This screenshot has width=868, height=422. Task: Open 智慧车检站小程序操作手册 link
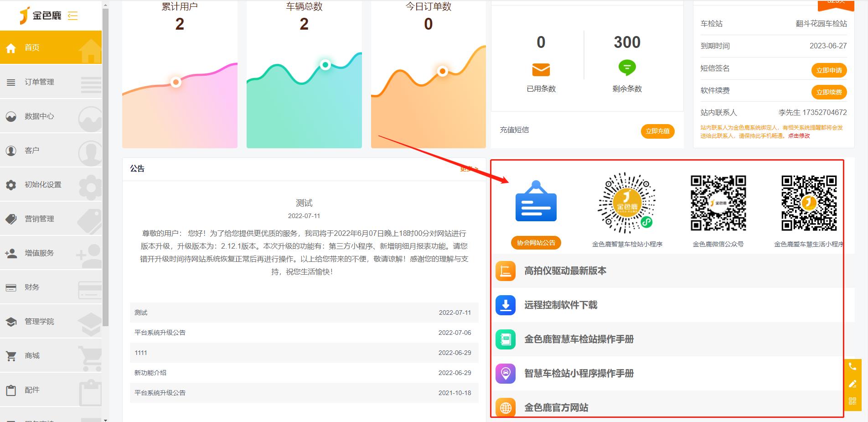(579, 374)
